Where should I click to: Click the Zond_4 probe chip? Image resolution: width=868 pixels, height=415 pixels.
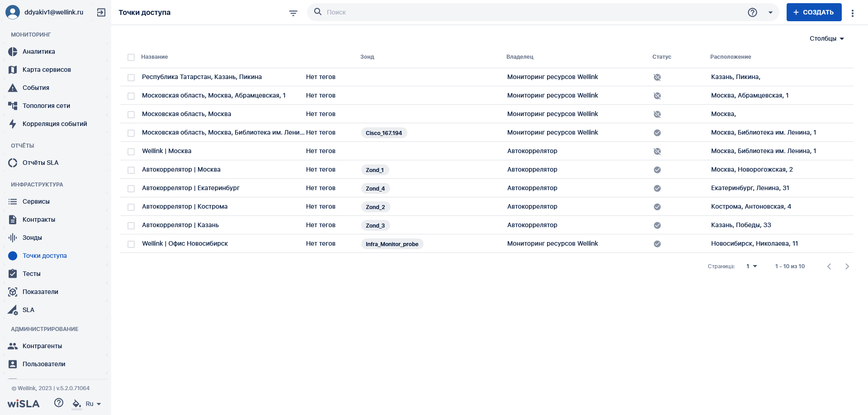[375, 188]
